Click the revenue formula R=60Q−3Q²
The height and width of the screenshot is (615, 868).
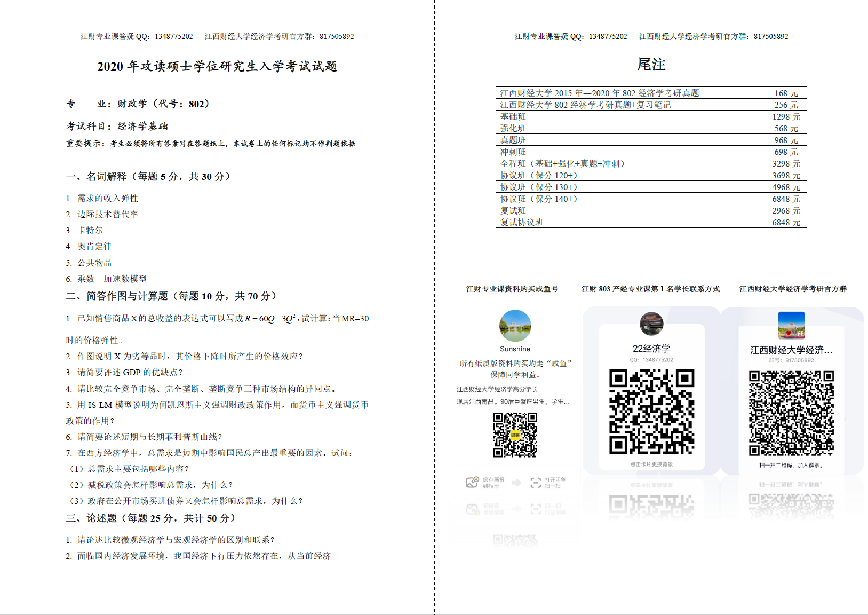pos(270,318)
